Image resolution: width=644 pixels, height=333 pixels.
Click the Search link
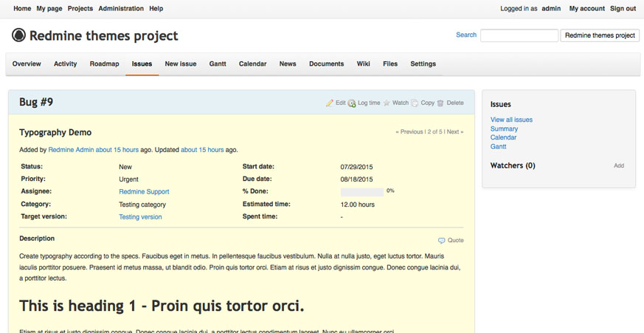(x=466, y=35)
